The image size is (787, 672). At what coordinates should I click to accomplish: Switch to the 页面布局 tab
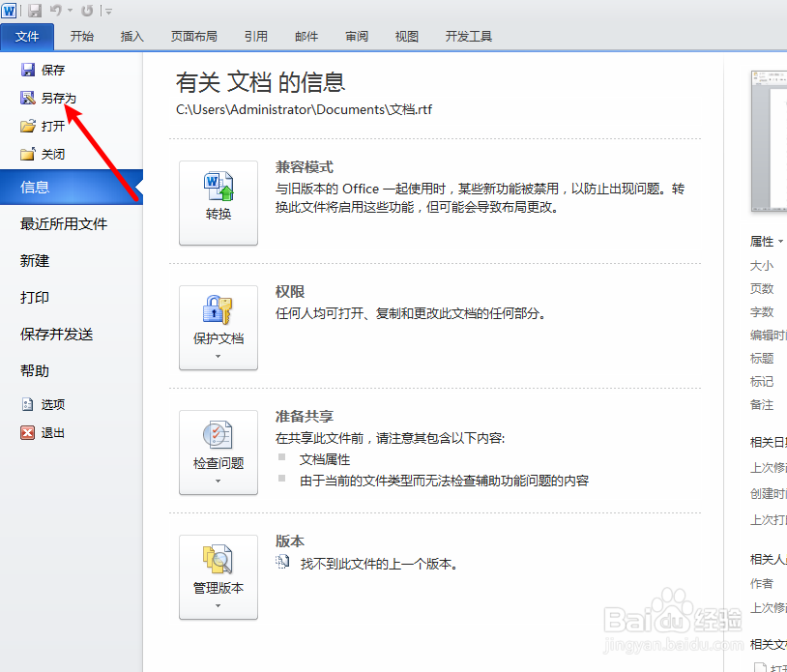(x=193, y=37)
